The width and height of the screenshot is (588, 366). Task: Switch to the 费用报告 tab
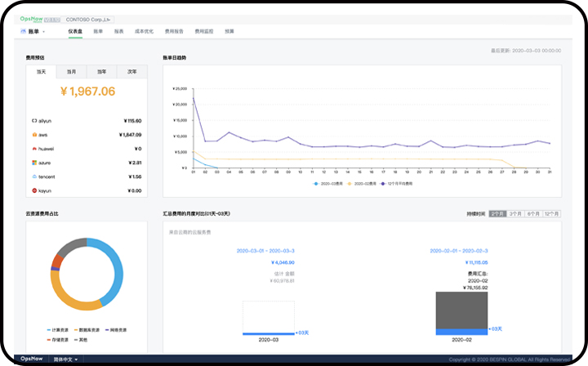pyautogui.click(x=174, y=32)
